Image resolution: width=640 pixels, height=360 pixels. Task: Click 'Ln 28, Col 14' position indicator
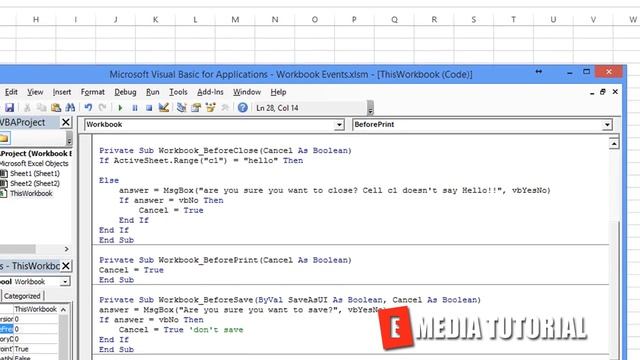coord(277,108)
